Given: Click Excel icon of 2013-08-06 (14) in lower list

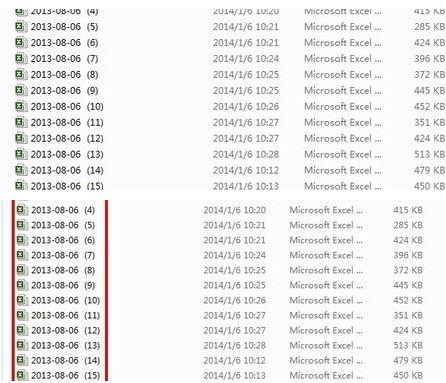Looking at the screenshot, I should 22,360.
